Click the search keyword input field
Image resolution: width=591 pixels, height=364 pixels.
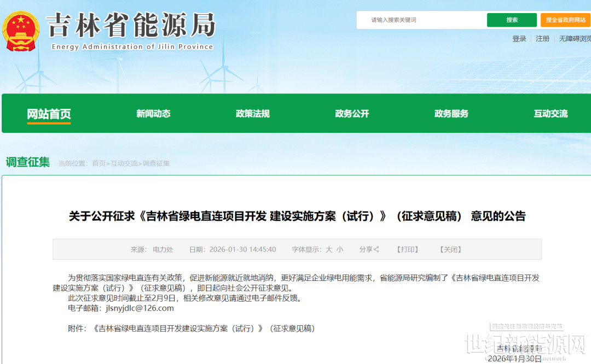pos(421,20)
